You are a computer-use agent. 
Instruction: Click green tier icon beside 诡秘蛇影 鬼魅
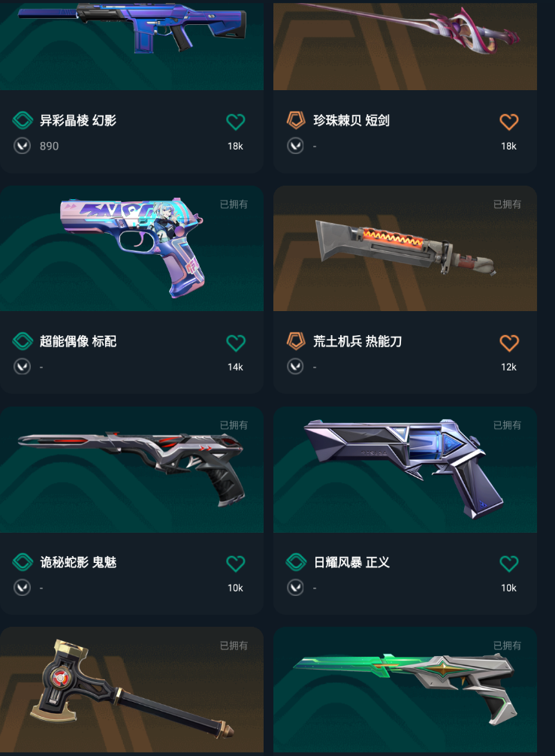pos(23,561)
